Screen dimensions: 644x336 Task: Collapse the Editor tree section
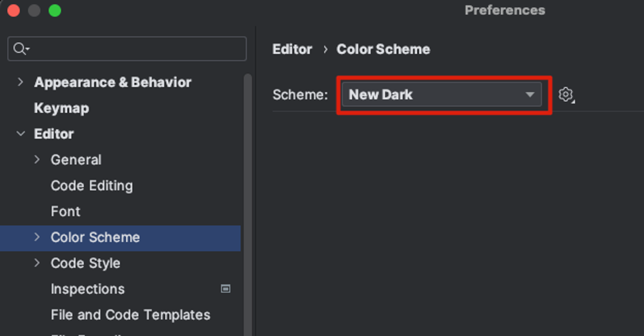pyautogui.click(x=21, y=133)
